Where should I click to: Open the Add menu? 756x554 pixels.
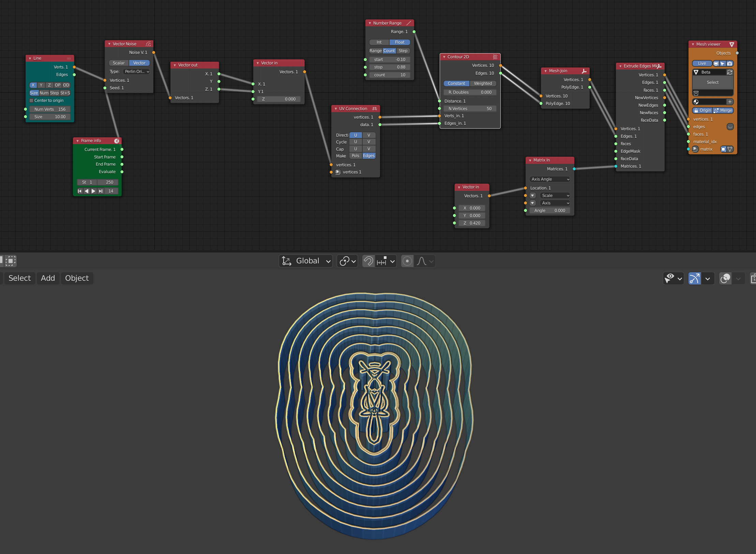(48, 278)
